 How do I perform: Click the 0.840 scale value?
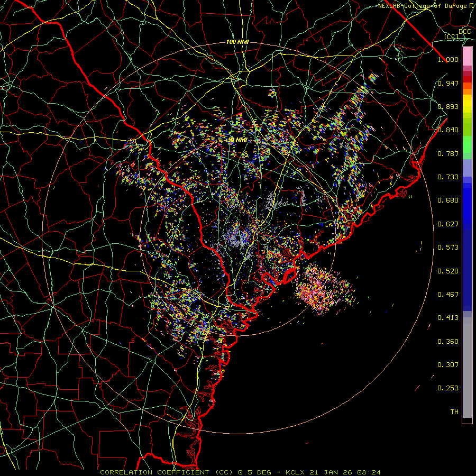(x=448, y=130)
